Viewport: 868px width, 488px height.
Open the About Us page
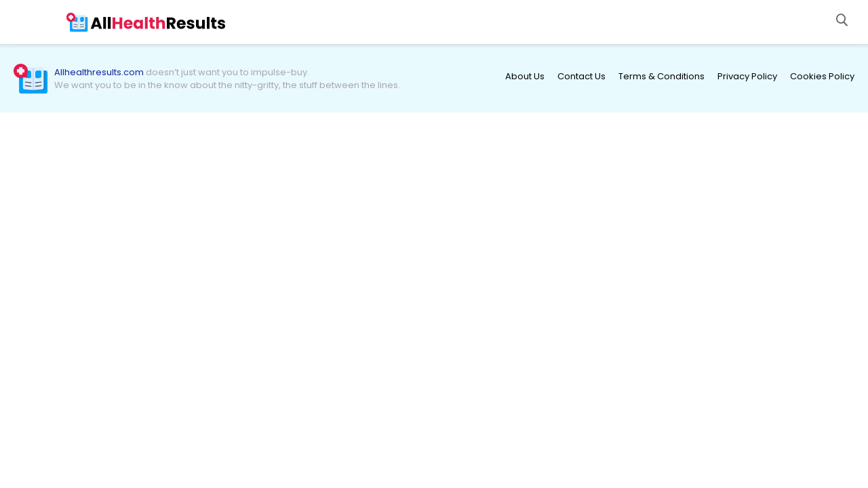(524, 77)
